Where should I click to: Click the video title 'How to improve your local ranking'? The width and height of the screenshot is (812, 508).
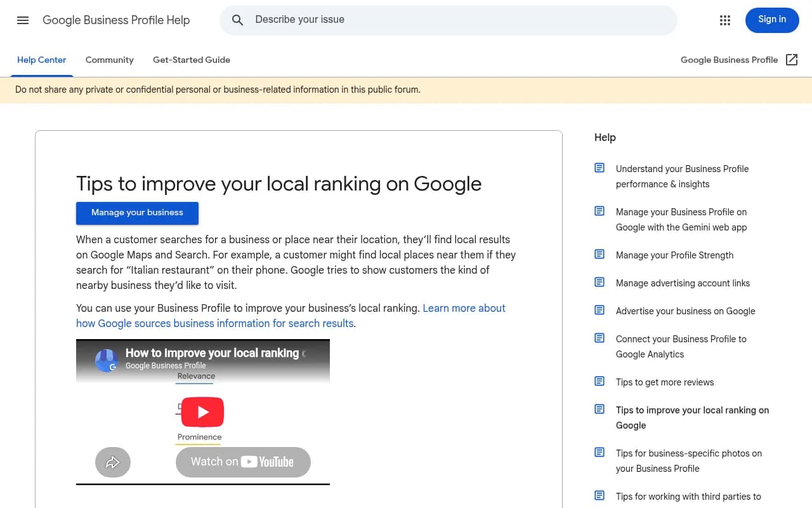215,353
